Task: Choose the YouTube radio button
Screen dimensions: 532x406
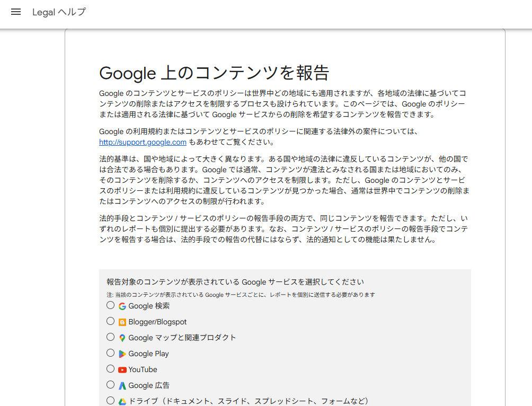Action: (110, 369)
